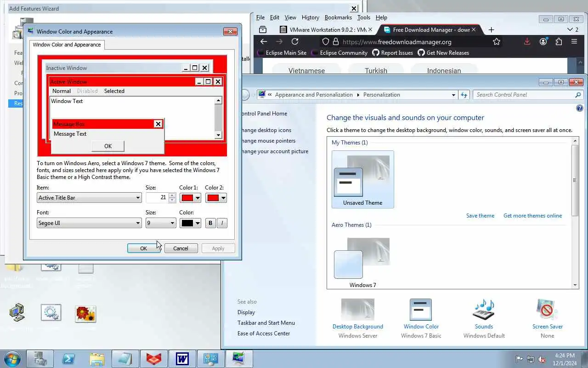Screen dimensions: 588x368
Task: Click OK in Window Color dialog
Action: (x=144, y=248)
